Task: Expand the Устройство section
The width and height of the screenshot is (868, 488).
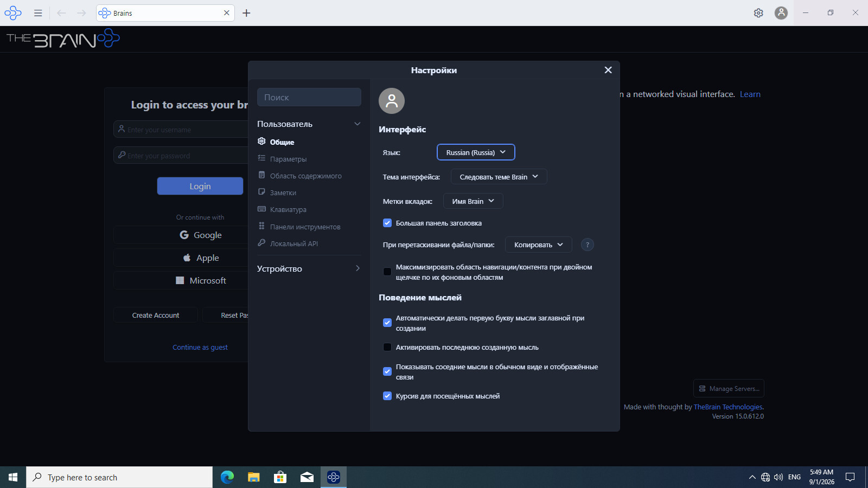Action: pos(309,268)
